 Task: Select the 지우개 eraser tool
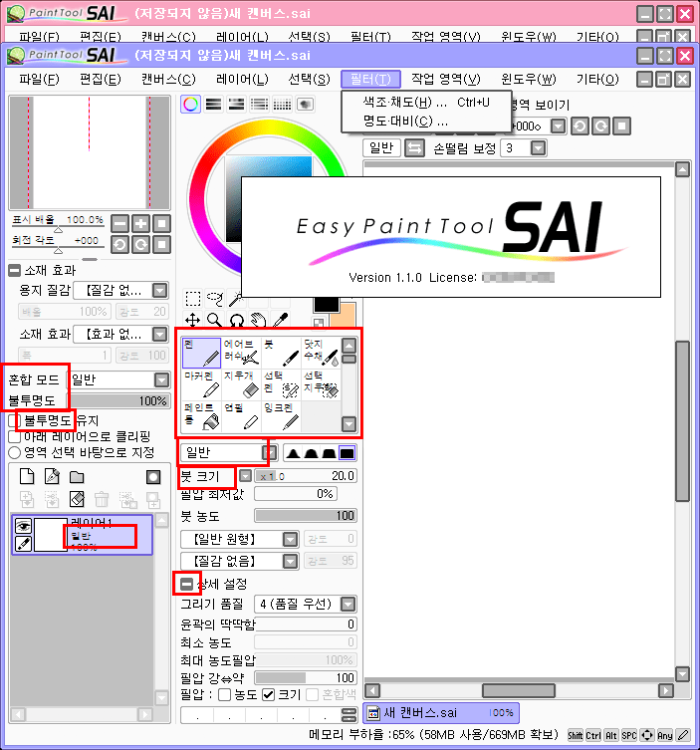[241, 384]
